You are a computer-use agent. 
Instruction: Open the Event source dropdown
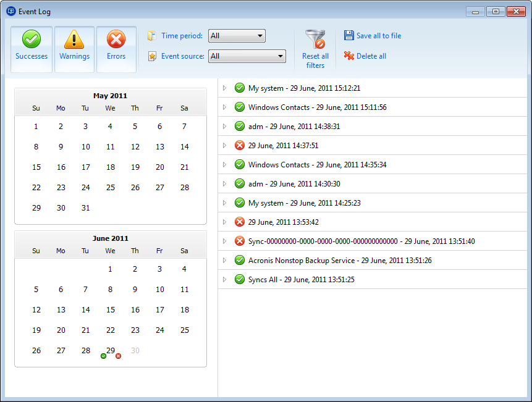[247, 56]
